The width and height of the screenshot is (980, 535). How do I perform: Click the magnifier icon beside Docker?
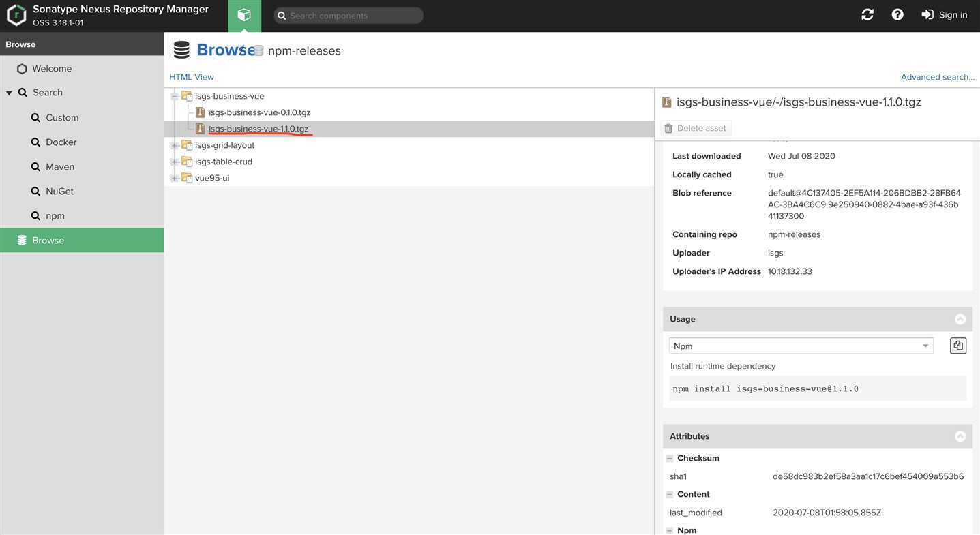tap(35, 142)
